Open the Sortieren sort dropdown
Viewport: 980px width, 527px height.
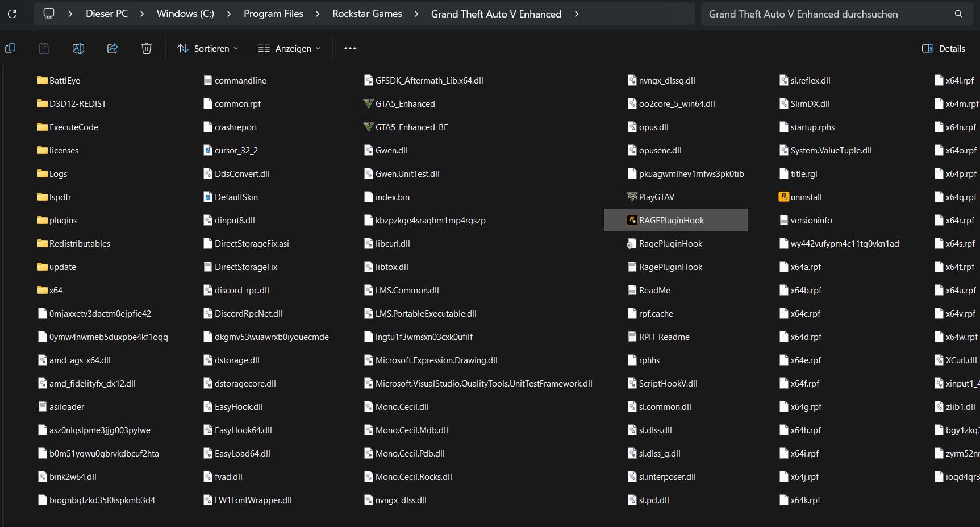208,48
